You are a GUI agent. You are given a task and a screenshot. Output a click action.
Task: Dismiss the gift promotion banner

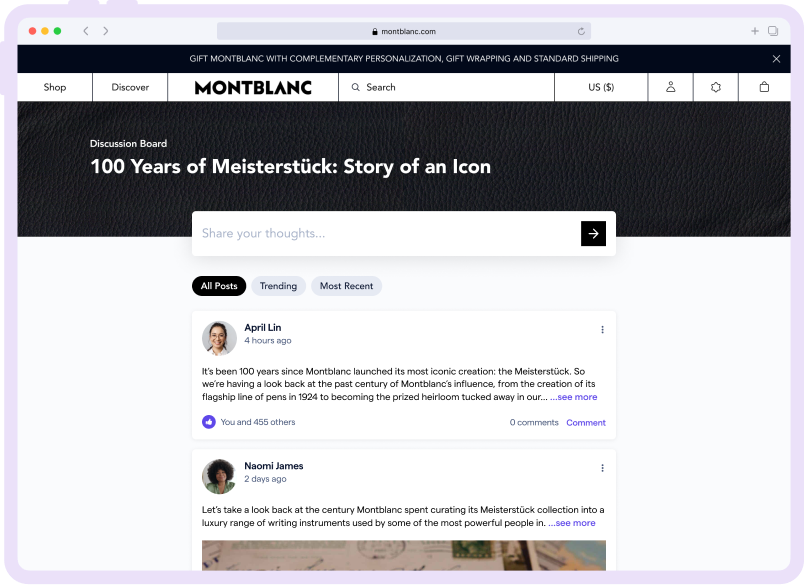click(776, 59)
